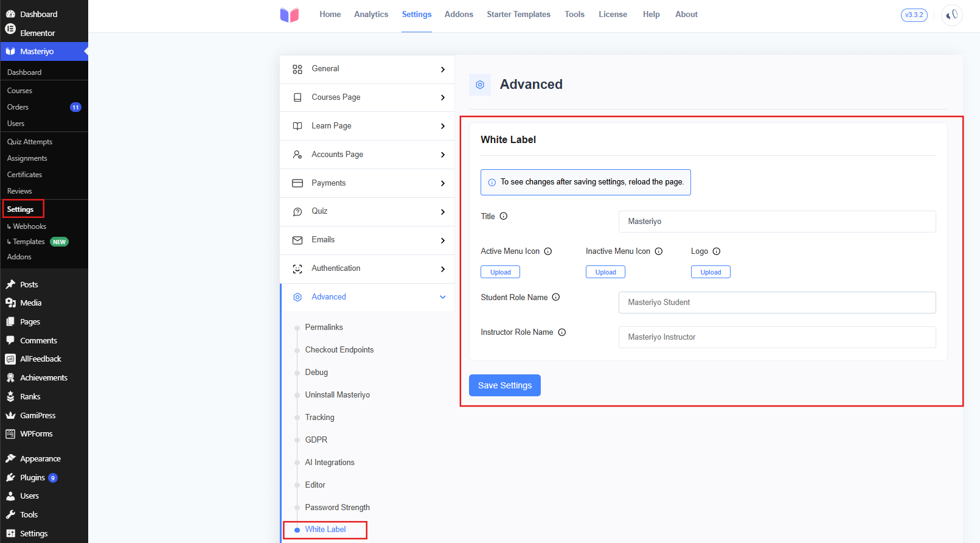Upload an Active Menu Icon
This screenshot has height=543, width=980.
[x=501, y=272]
